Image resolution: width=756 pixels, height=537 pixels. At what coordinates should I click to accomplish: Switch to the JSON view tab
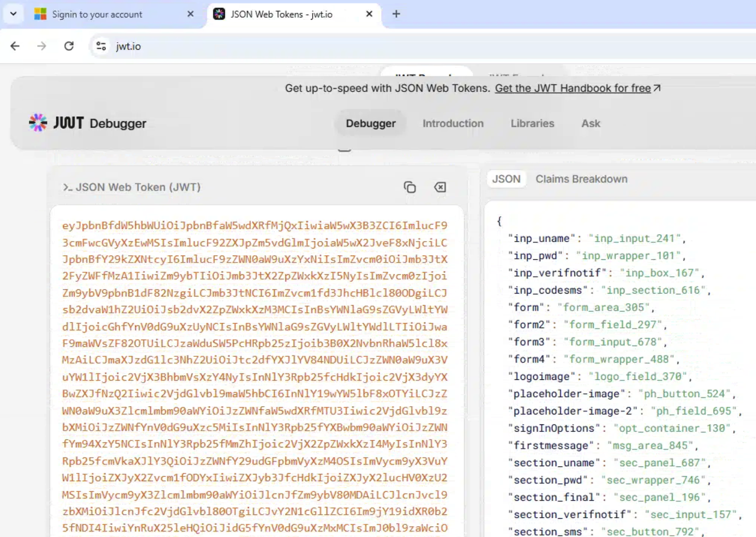point(506,179)
